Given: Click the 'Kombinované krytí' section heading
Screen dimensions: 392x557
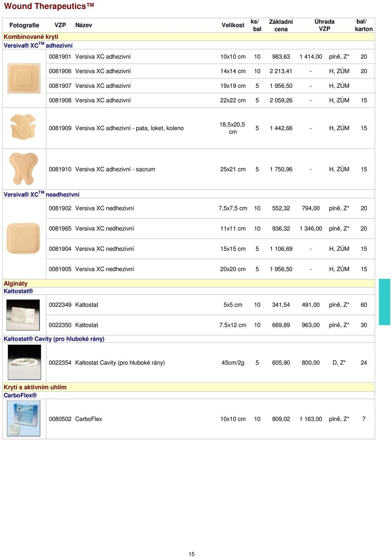Looking at the screenshot, I should (31, 37).
